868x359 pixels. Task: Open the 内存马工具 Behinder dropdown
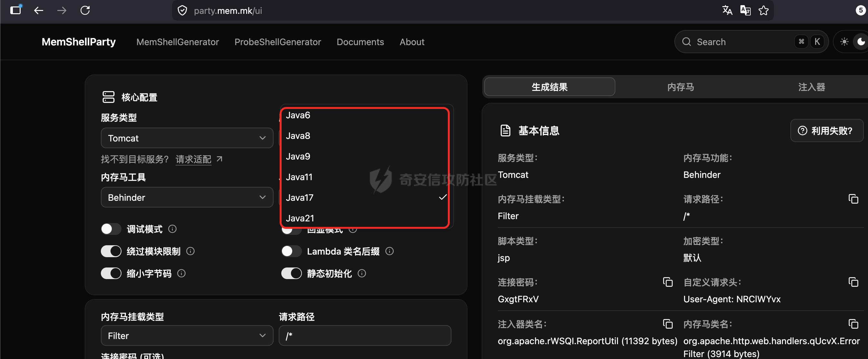click(x=187, y=197)
